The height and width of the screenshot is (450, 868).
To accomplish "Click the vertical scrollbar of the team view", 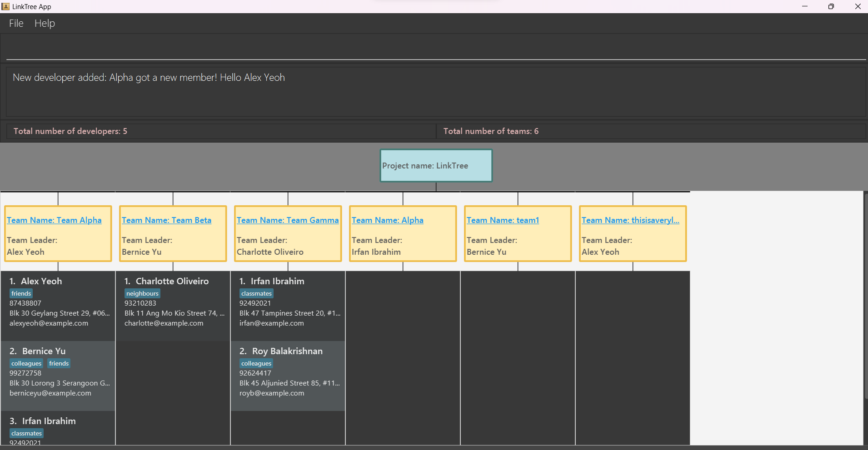I will pyautogui.click(x=866, y=295).
